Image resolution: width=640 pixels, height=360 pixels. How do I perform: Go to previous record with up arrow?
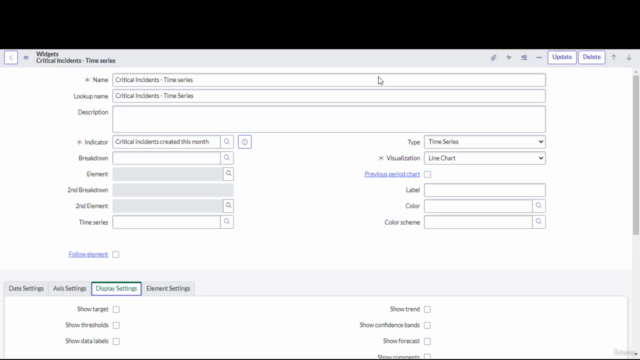click(613, 58)
